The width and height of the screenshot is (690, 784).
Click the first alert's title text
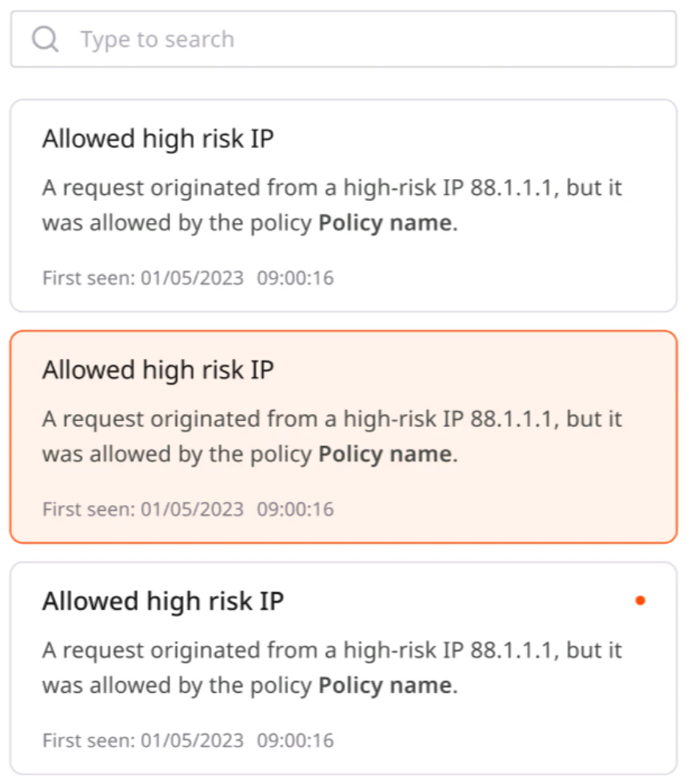(x=157, y=137)
